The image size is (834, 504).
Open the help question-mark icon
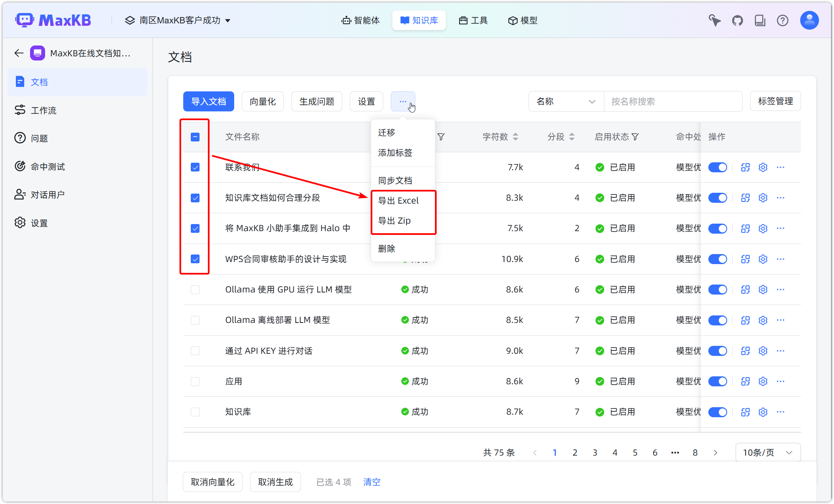click(783, 20)
